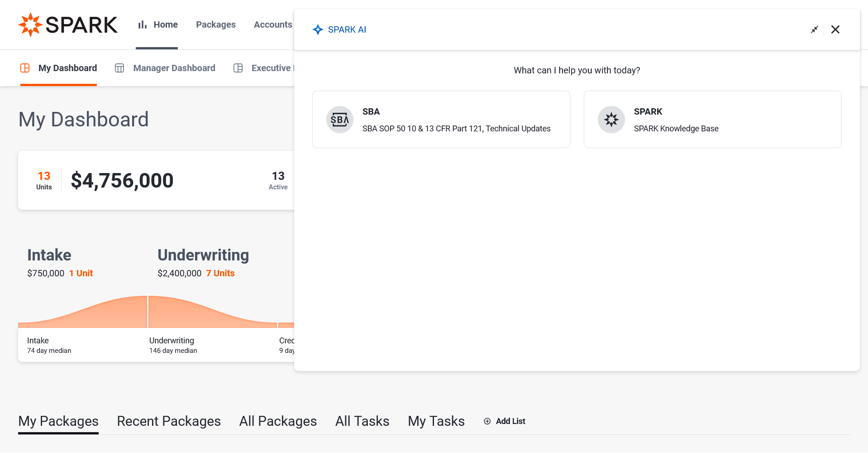Collapse the SPARK AI panel with the shrink icon

pos(815,29)
